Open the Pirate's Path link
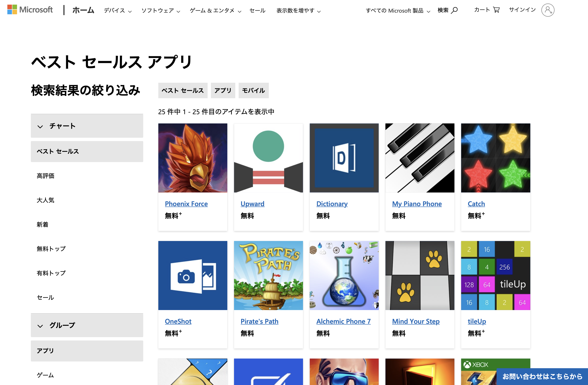This screenshot has width=588, height=385. [259, 321]
